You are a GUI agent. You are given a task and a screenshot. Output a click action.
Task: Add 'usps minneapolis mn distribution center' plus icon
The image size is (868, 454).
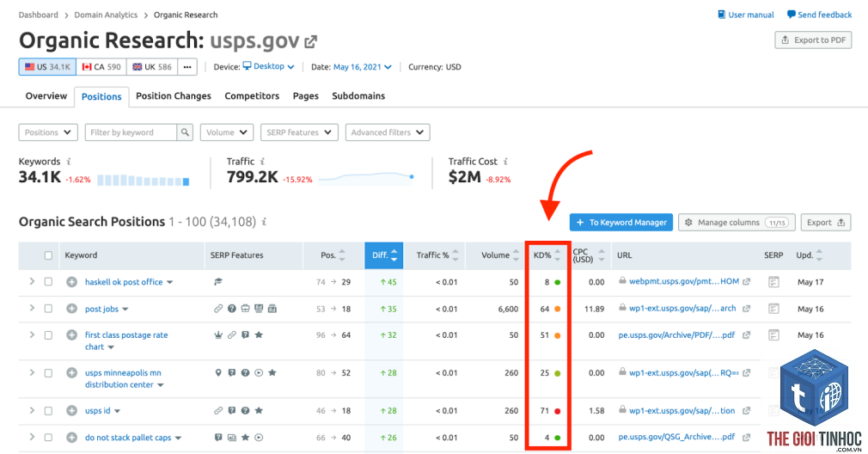(x=71, y=372)
